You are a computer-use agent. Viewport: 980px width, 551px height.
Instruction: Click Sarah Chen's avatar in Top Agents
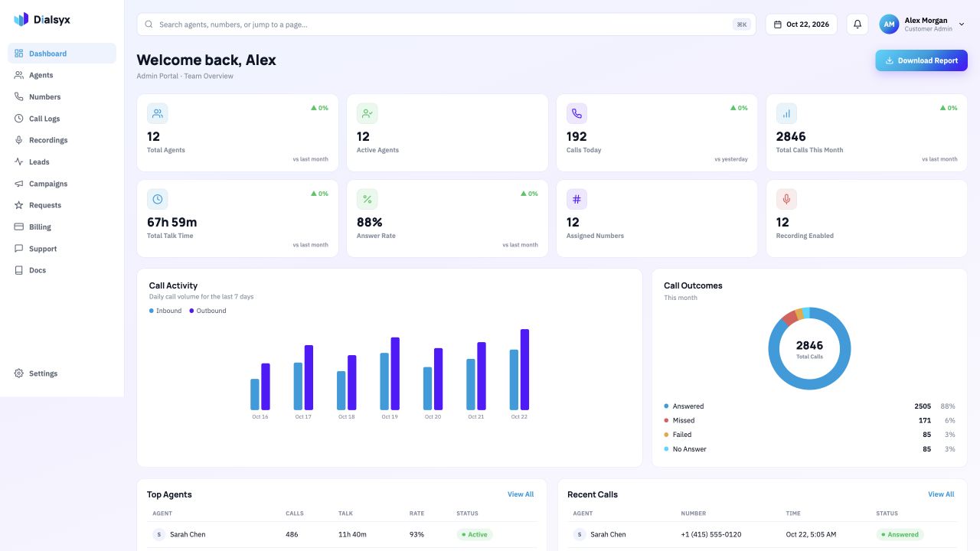[158, 534]
